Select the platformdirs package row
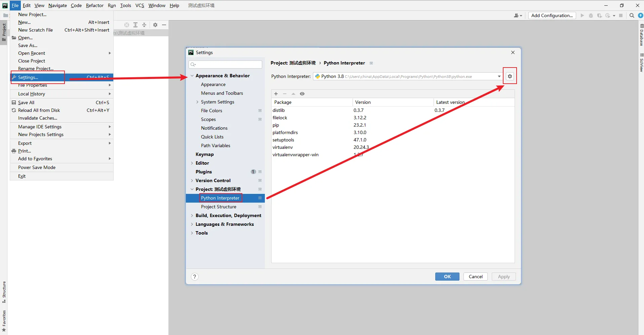The image size is (644, 335). coord(393,132)
